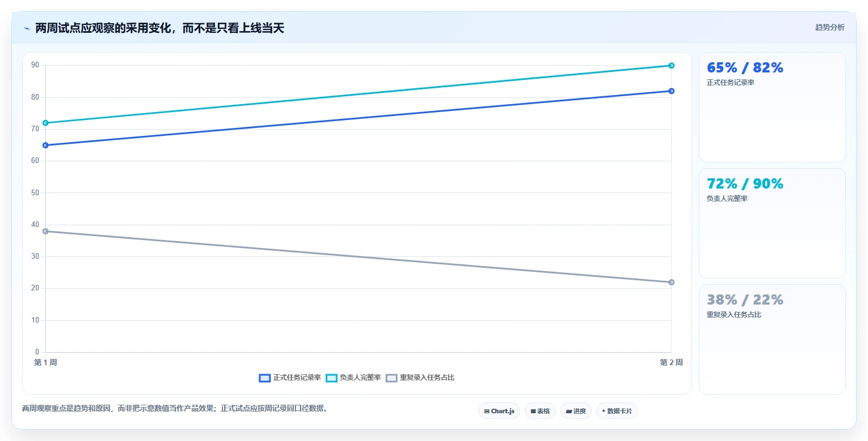The height and width of the screenshot is (441, 868).
Task: Select the 第 2 周 point on the teal line
Action: pyautogui.click(x=671, y=66)
